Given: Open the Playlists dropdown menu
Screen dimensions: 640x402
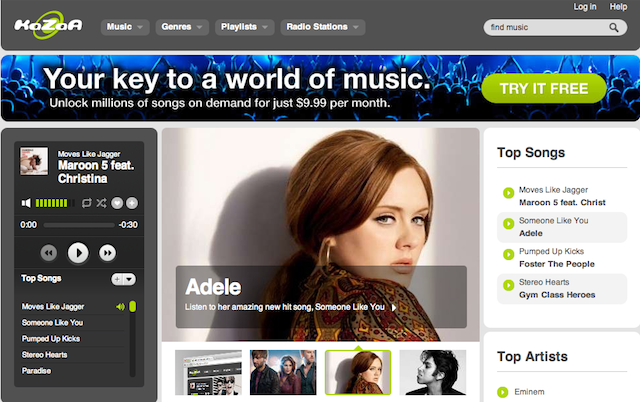Looking at the screenshot, I should coord(244,27).
